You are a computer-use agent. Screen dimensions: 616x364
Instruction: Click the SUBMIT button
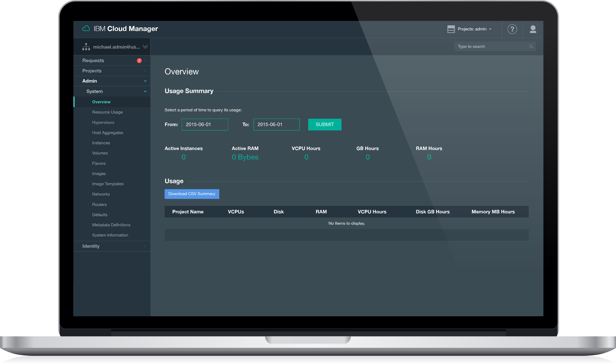coord(325,124)
